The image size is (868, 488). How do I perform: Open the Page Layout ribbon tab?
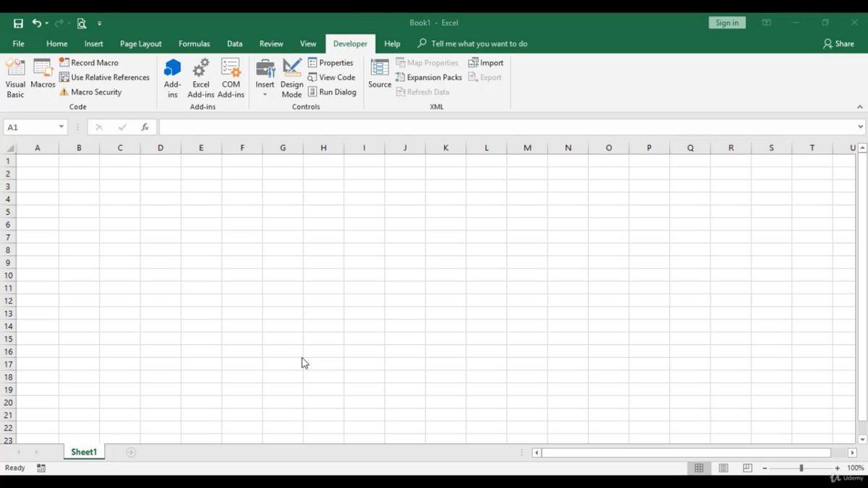[x=140, y=43]
